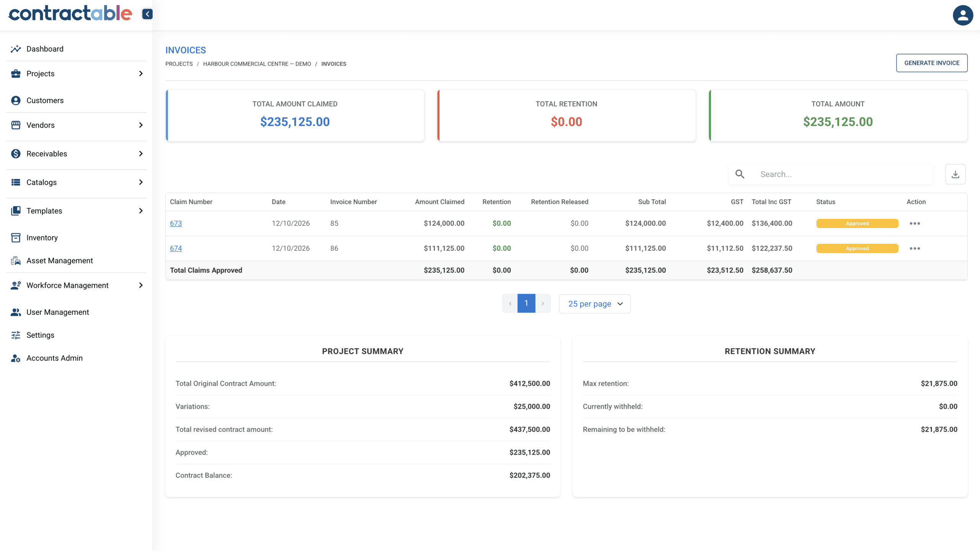The height and width of the screenshot is (551, 980).
Task: Click the Vendors storefront icon
Action: [16, 125]
